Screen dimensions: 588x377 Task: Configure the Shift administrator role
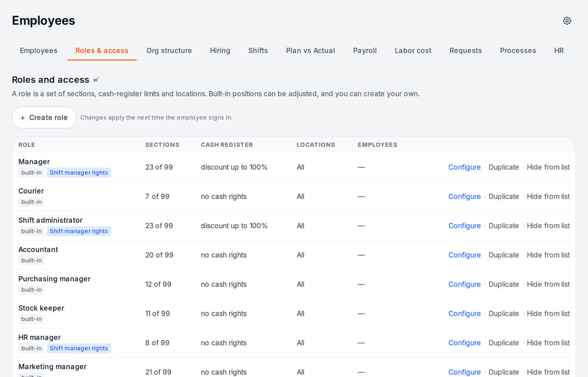[465, 226]
